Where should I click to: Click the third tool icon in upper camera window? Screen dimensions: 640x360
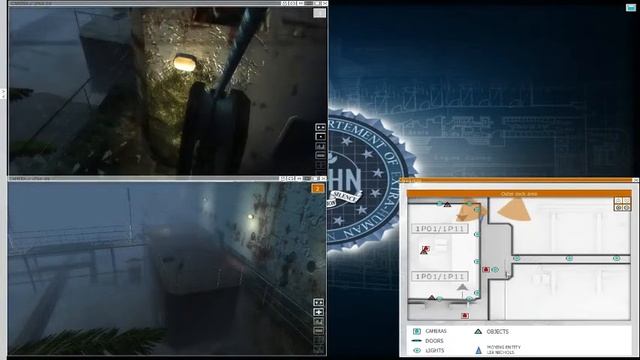coord(320,146)
